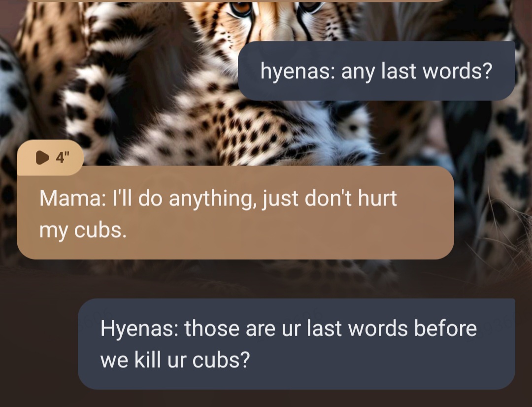Image resolution: width=532 pixels, height=407 pixels.
Task: Tap the tan voice clip tab above Mama's bubble
Action: 50,158
